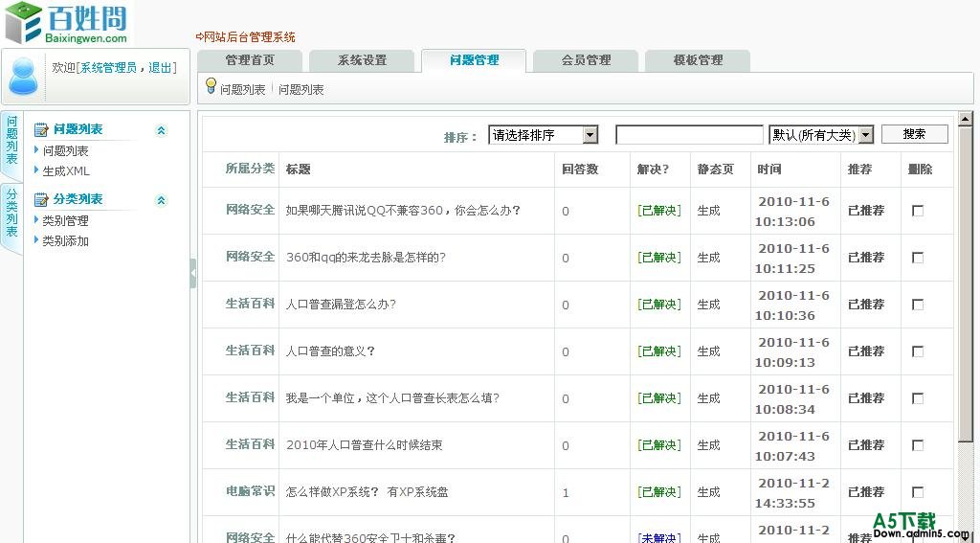
Task: Tick delete checkbox for 360和qq的来龙去脉 question
Action: [x=918, y=258]
